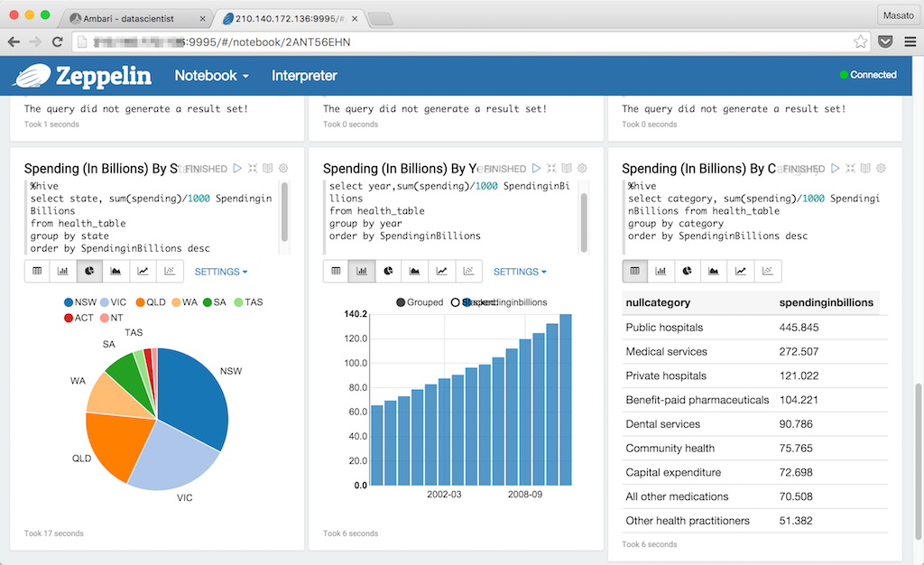Select the Stacked radio option

click(456, 302)
